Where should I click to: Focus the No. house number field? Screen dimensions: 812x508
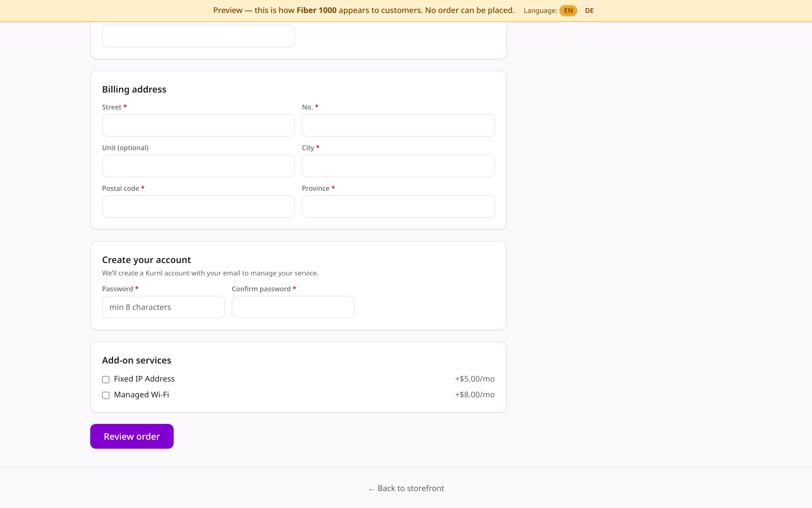(x=398, y=125)
